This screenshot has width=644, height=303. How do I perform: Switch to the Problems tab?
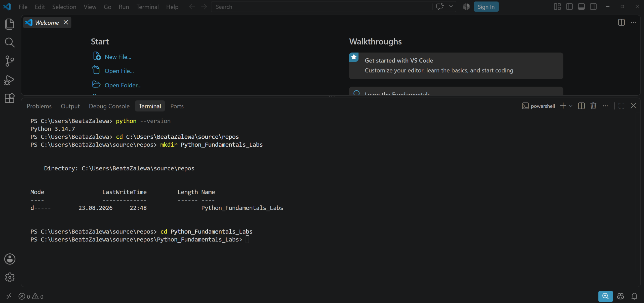(x=39, y=106)
